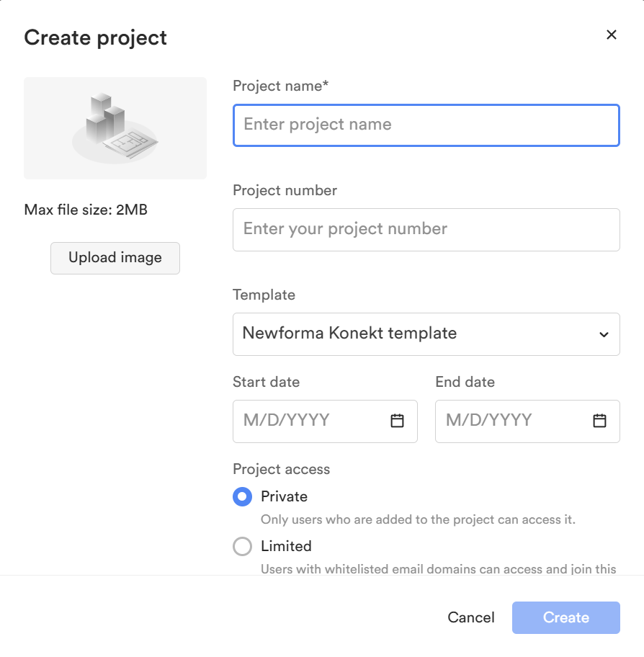The height and width of the screenshot is (657, 644).
Task: Cancel the project creation
Action: point(471,617)
